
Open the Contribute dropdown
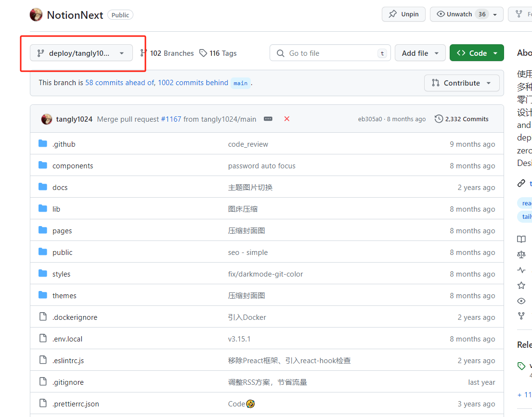click(462, 83)
